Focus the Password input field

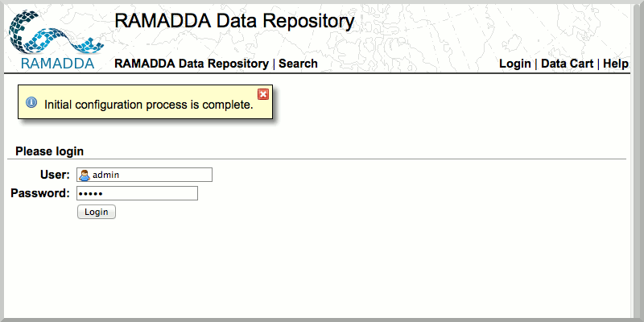(137, 193)
